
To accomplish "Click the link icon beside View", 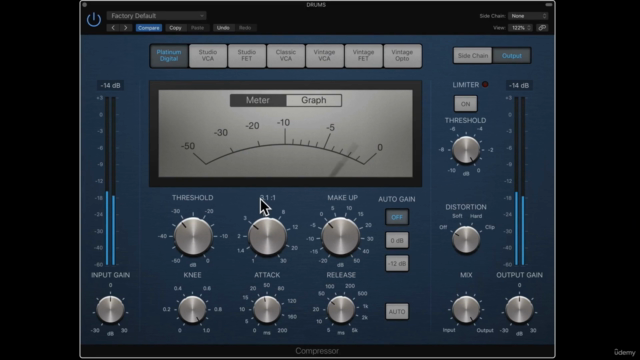I will pos(542,28).
